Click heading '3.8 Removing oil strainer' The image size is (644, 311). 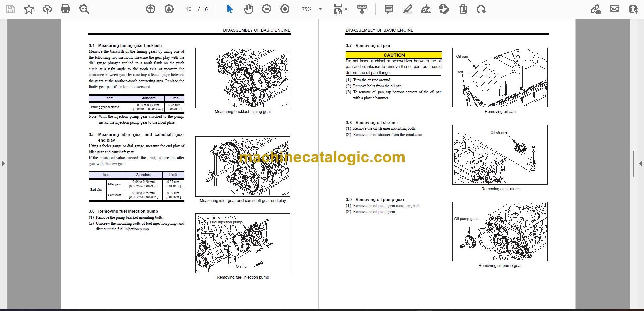[372, 123]
